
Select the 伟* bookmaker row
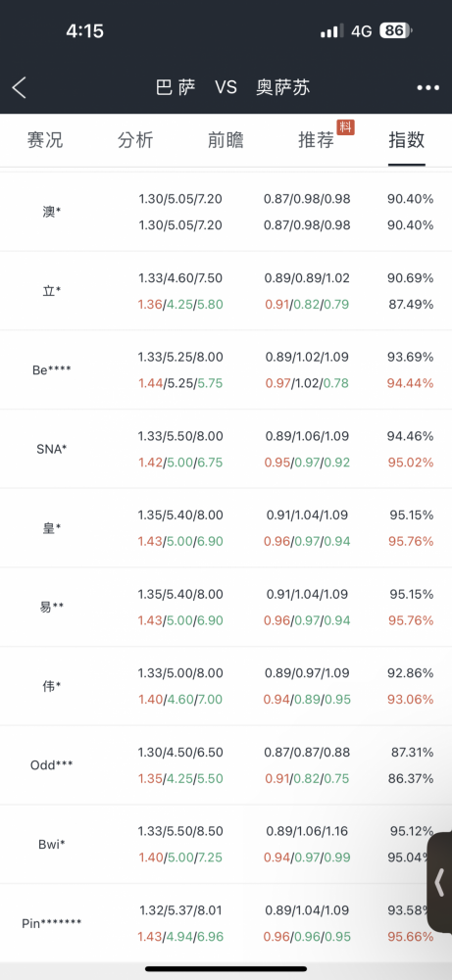[x=226, y=686]
